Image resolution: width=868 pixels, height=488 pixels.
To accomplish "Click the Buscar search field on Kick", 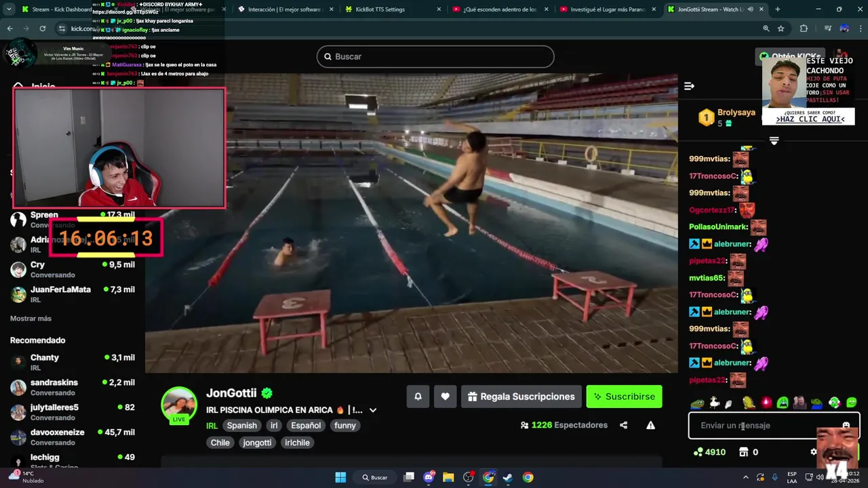I will pos(435,56).
